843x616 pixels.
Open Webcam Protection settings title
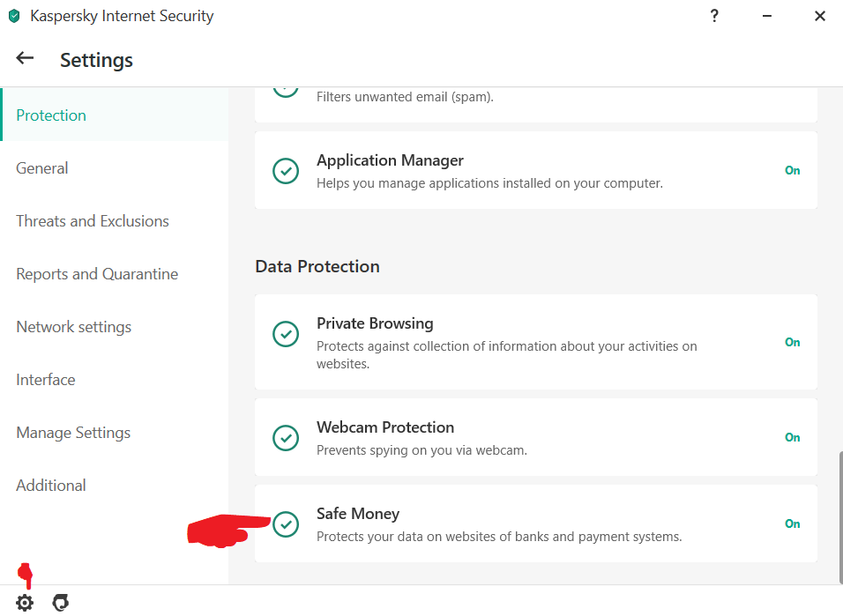385,427
